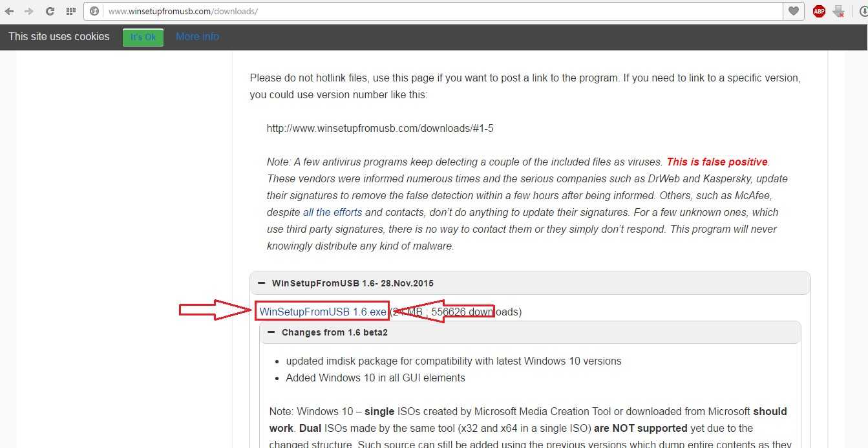The height and width of the screenshot is (448, 868).
Task: Collapse the WinSetupFromUSB 1.6- 28.Nov.2015 section
Action: click(x=530, y=283)
